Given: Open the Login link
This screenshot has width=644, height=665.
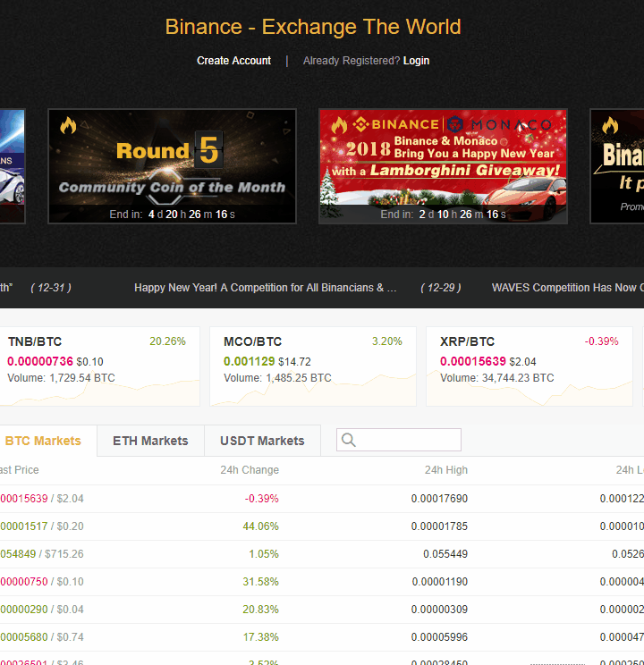Looking at the screenshot, I should click(x=416, y=61).
